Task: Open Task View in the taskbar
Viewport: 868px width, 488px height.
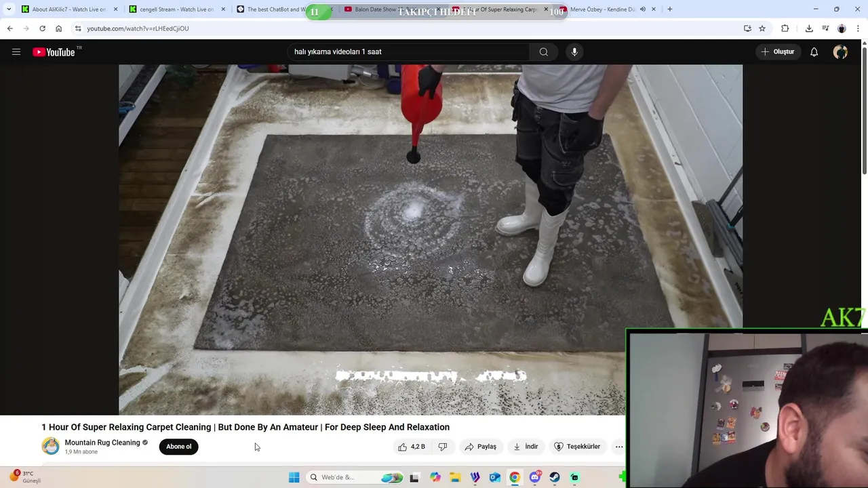Action: pos(414,477)
